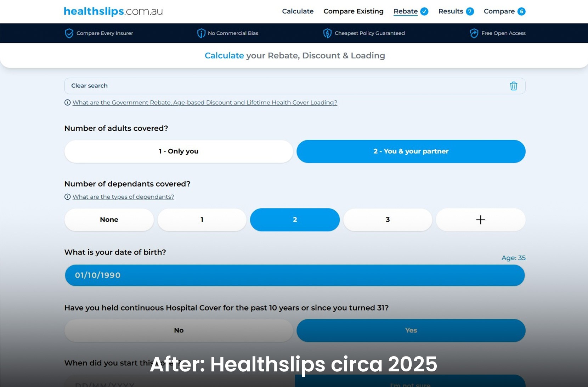Go to the Calculate menu item
The height and width of the screenshot is (387, 588).
tap(298, 11)
